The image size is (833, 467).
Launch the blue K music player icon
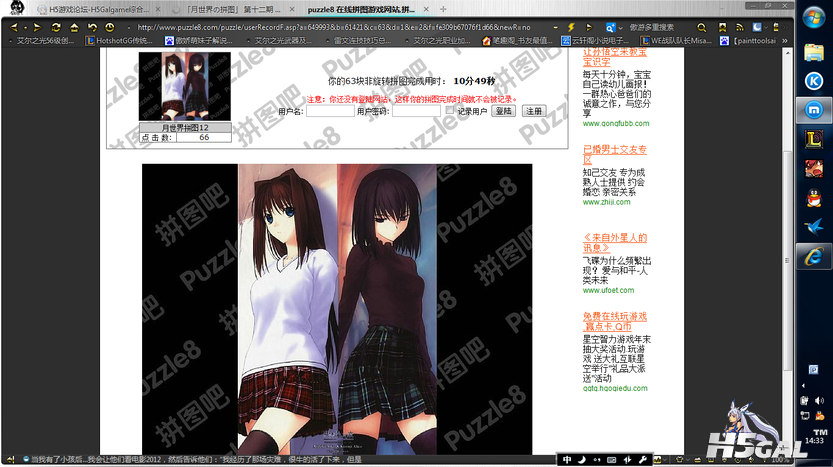click(x=813, y=81)
